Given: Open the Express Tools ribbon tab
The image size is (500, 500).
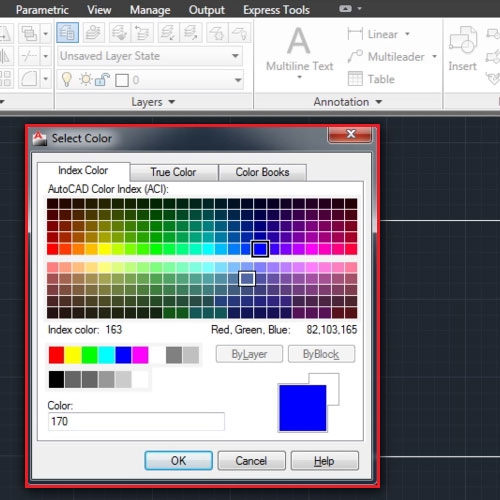Looking at the screenshot, I should point(276,10).
